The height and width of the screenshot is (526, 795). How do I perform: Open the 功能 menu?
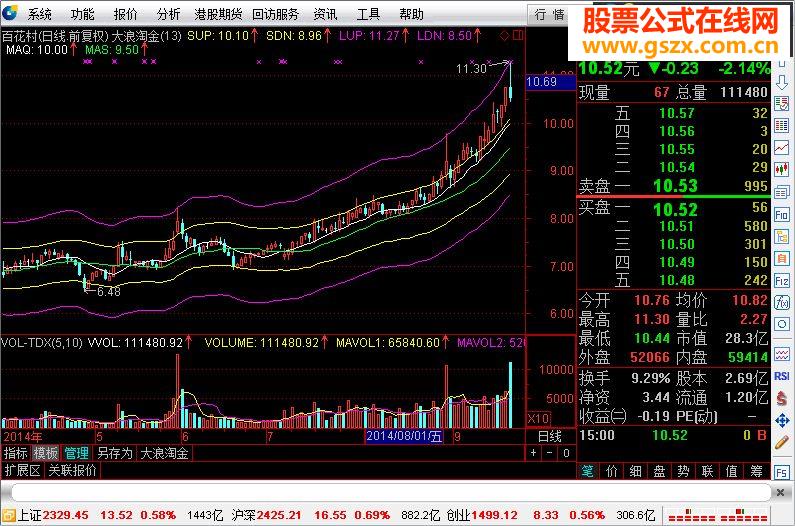coord(82,14)
